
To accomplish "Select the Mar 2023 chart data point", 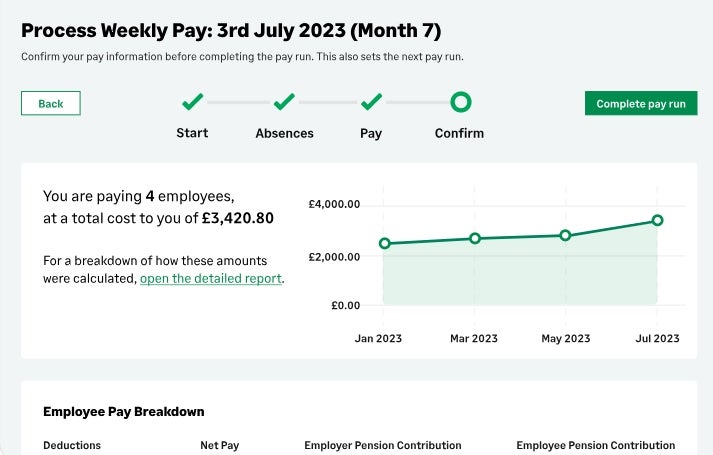I will tap(475, 238).
